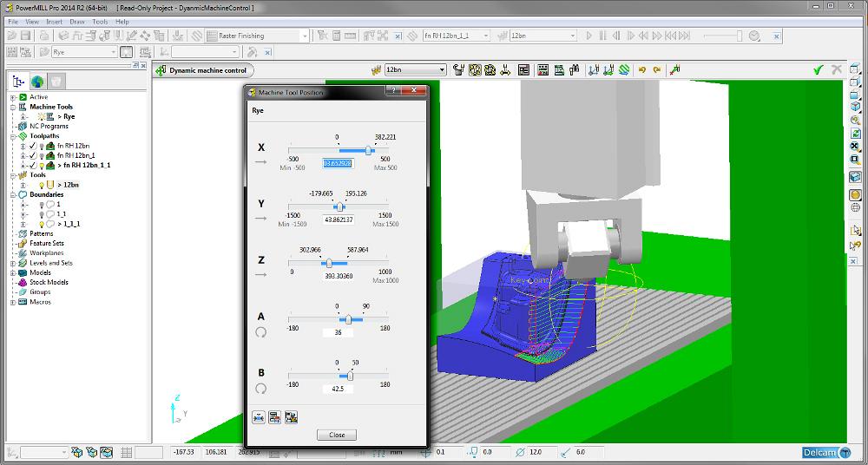Image resolution: width=868 pixels, height=465 pixels.
Task: Click the Dynamic machine control button
Action: 203,70
